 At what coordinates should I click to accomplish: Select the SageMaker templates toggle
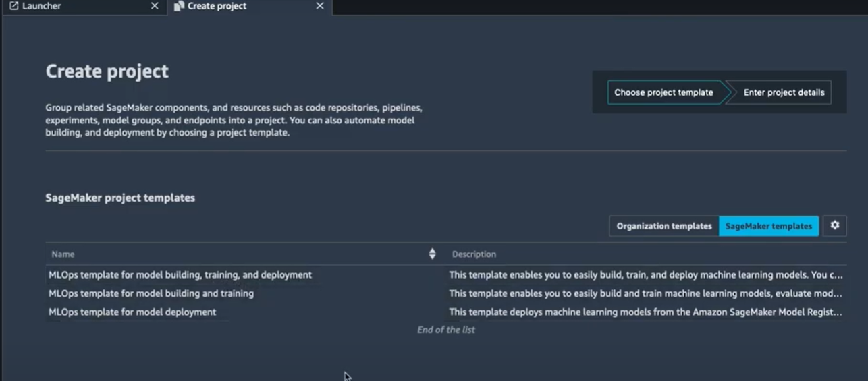(x=769, y=226)
